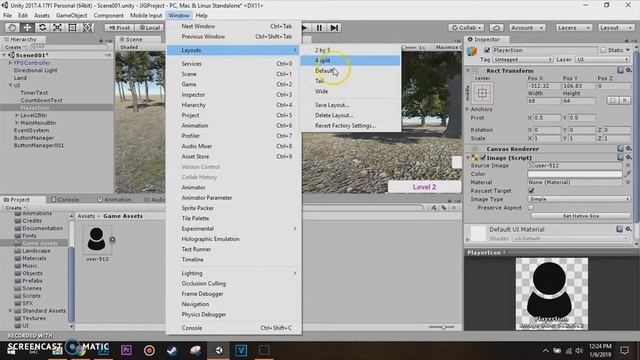Viewport: 640px width, 360px height.
Task: Open Unity from the taskbar
Action: (218, 350)
